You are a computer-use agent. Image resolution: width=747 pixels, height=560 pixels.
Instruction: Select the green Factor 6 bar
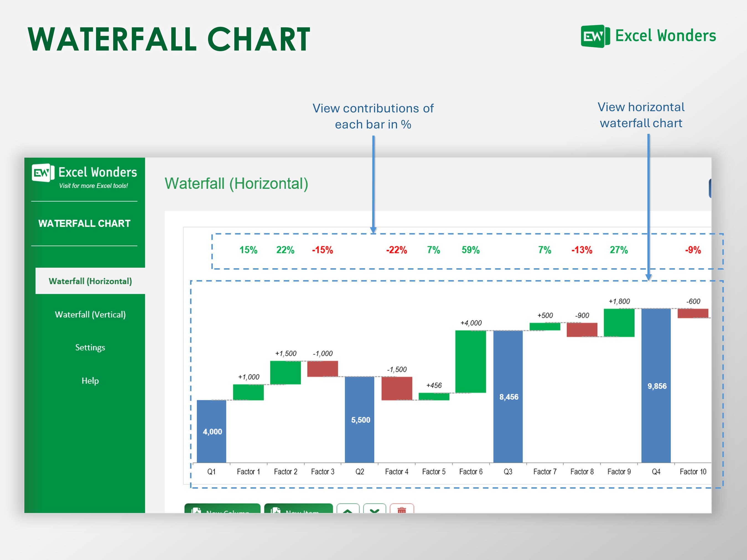click(x=470, y=361)
